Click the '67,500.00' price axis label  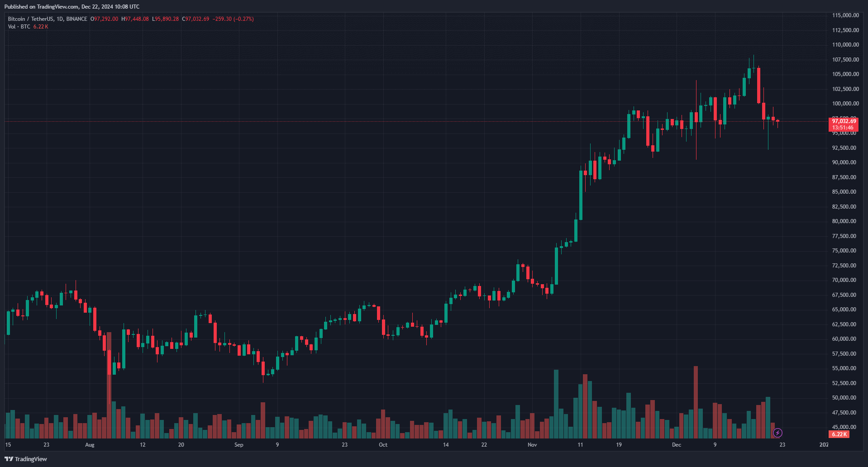pyautogui.click(x=844, y=295)
